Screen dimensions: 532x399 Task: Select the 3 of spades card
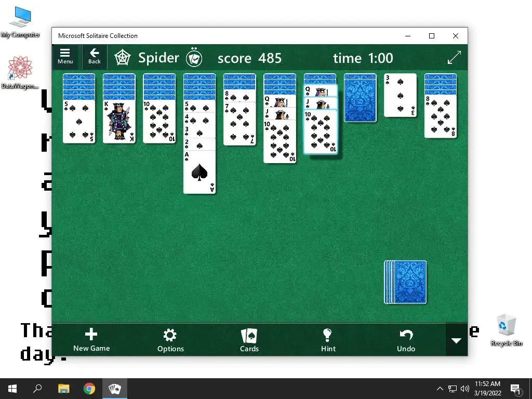point(401,96)
